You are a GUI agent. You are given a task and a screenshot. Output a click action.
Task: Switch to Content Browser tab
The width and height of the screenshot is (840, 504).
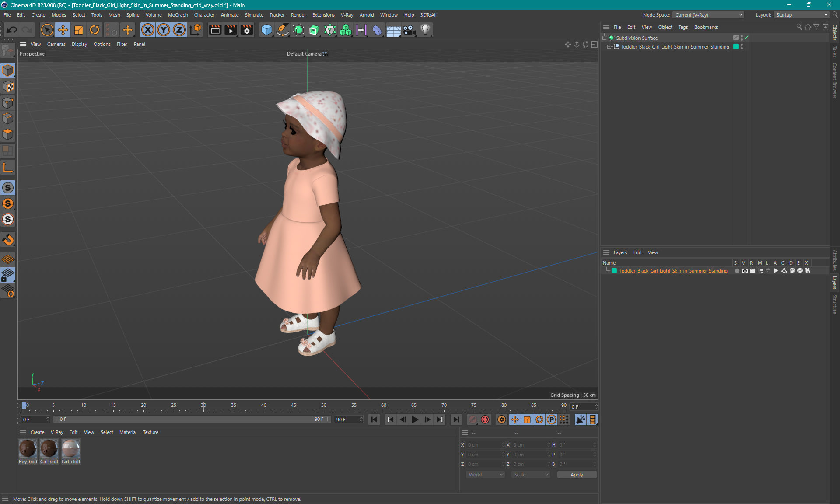835,80
